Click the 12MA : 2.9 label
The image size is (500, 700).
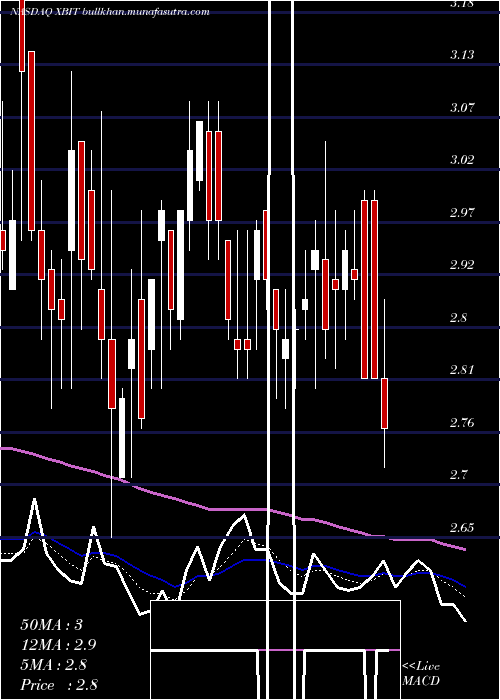pos(58,645)
